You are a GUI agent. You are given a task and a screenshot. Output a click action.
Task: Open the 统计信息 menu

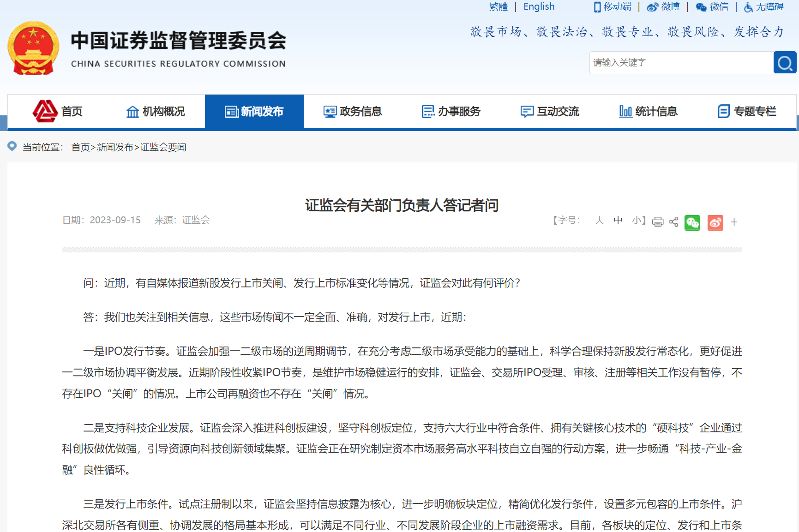click(648, 111)
